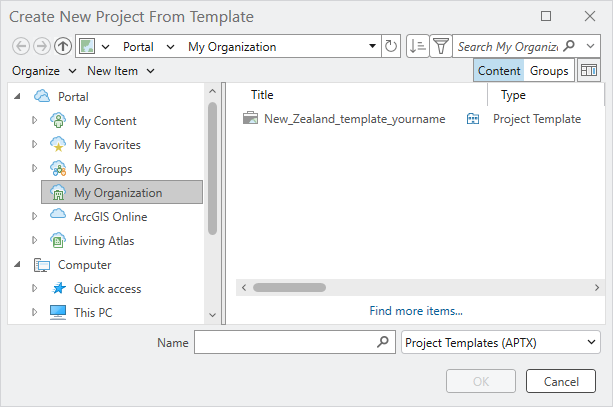613x407 pixels.
Task: Toggle the details panel icon
Action: (589, 71)
